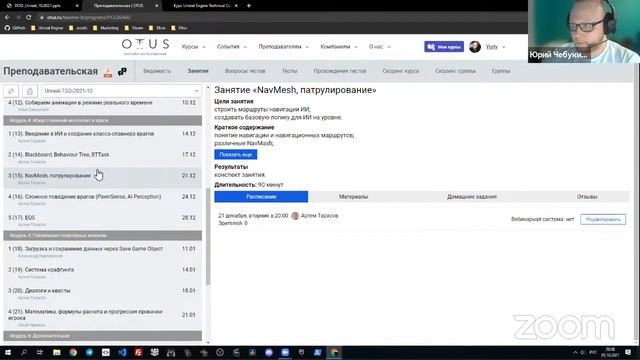This screenshot has width=640, height=360.
Task: Select lesson 1 (18) Загрузка и сохранение данных
Action: (102, 251)
